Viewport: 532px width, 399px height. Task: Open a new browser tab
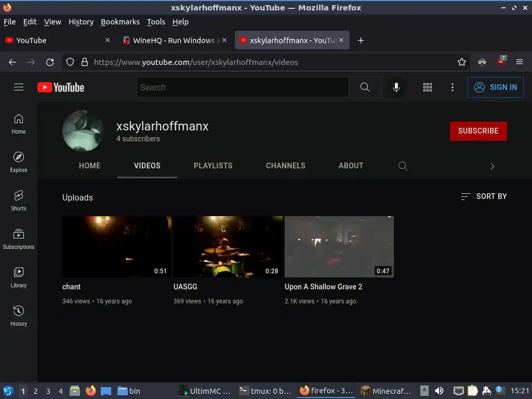(361, 41)
